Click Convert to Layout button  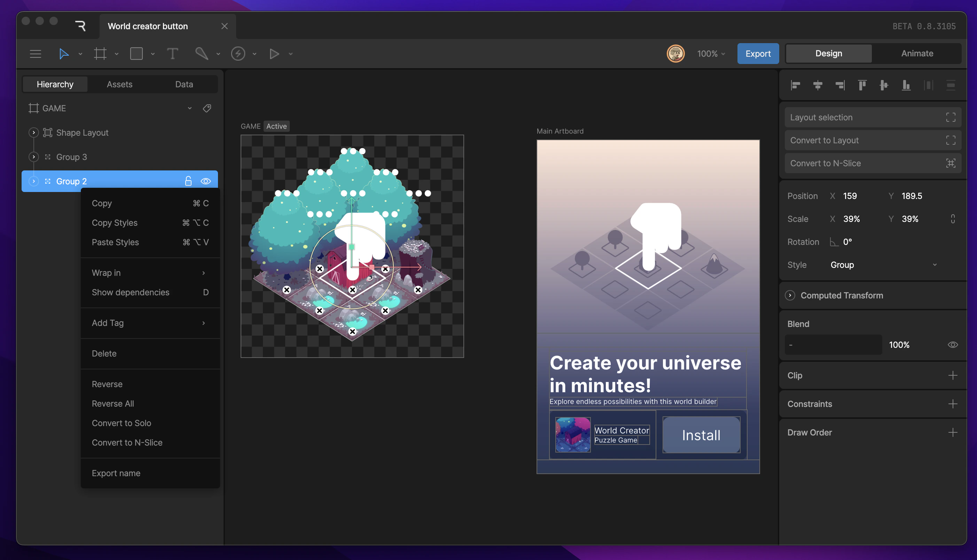[x=872, y=140]
